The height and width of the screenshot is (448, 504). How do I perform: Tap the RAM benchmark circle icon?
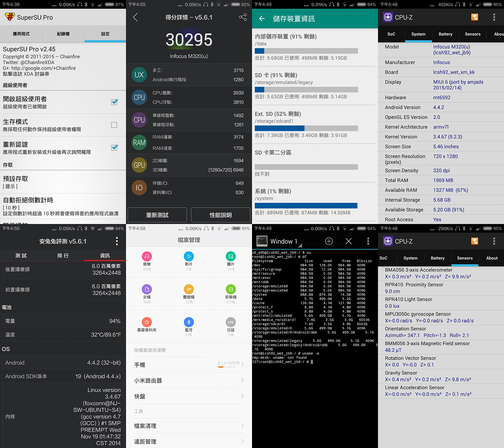click(x=139, y=143)
